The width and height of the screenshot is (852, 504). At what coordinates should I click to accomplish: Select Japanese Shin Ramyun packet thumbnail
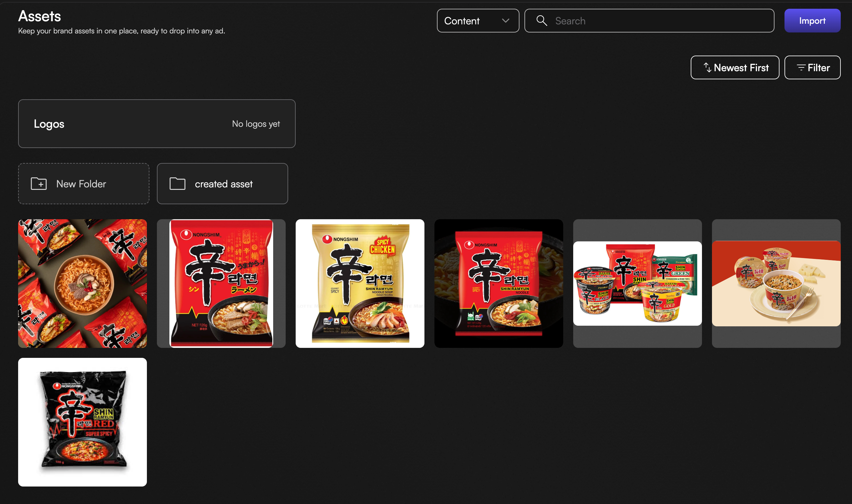pyautogui.click(x=221, y=284)
